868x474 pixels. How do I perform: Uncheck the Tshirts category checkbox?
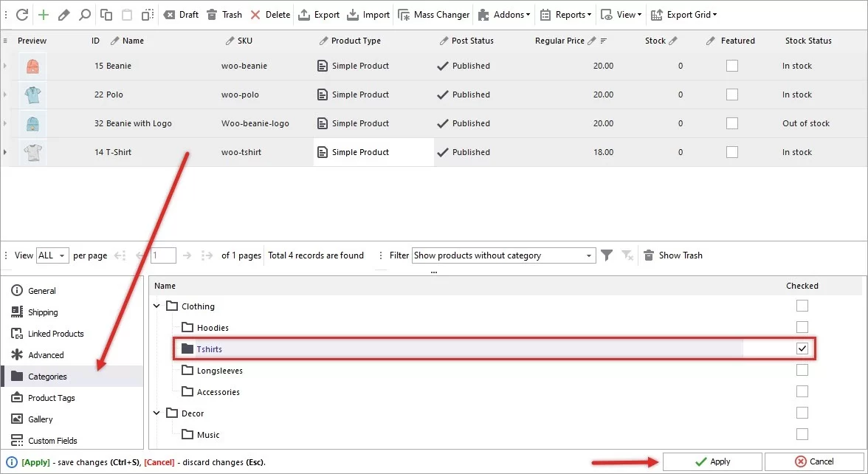pyautogui.click(x=802, y=348)
